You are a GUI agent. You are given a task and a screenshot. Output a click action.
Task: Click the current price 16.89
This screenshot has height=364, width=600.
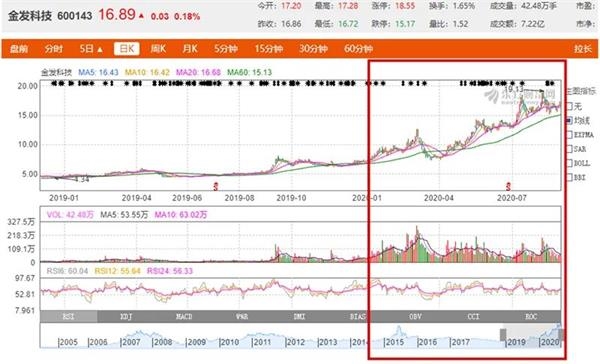117,15
